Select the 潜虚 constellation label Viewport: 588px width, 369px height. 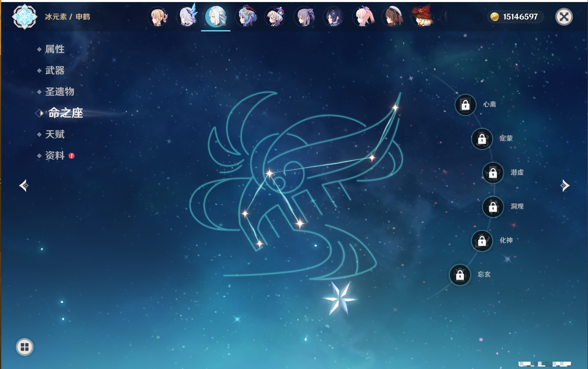pyautogui.click(x=517, y=172)
